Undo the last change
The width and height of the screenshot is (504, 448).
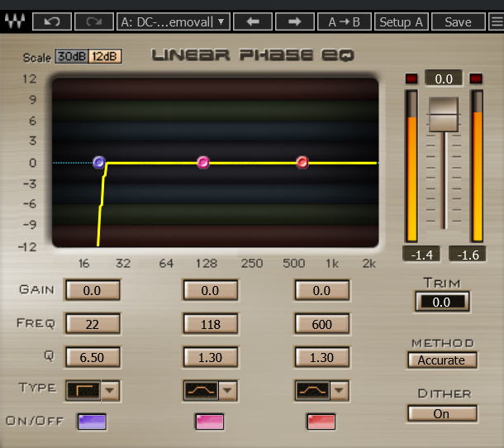pos(52,21)
